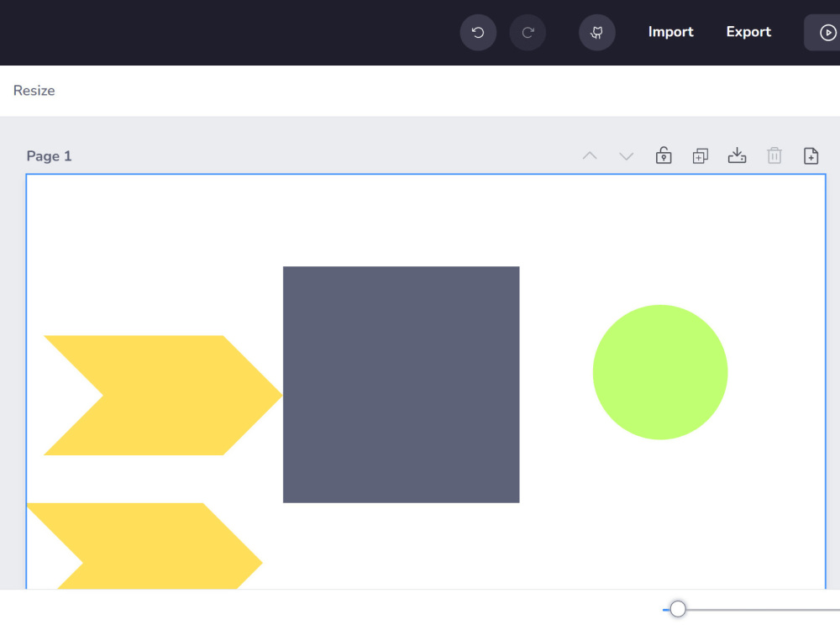Delete Page 1 with trash icon

pyautogui.click(x=774, y=155)
